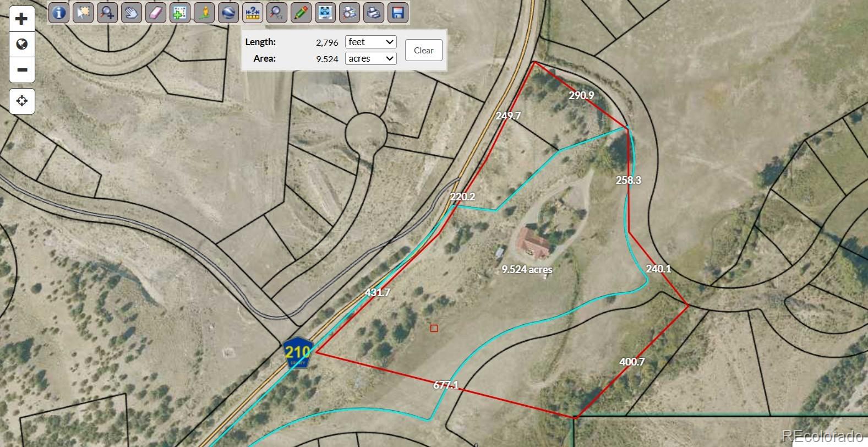Select the magnifier search tool
The image size is (868, 447).
click(x=277, y=12)
